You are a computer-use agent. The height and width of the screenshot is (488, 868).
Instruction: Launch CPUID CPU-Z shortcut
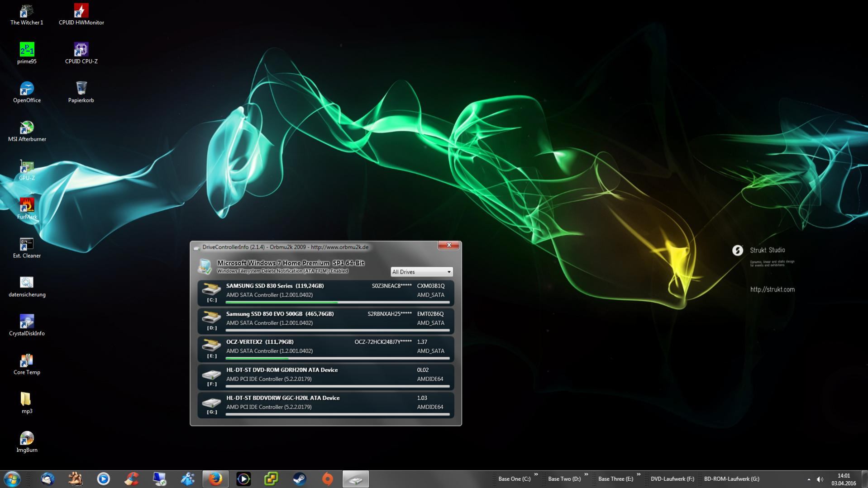click(81, 53)
